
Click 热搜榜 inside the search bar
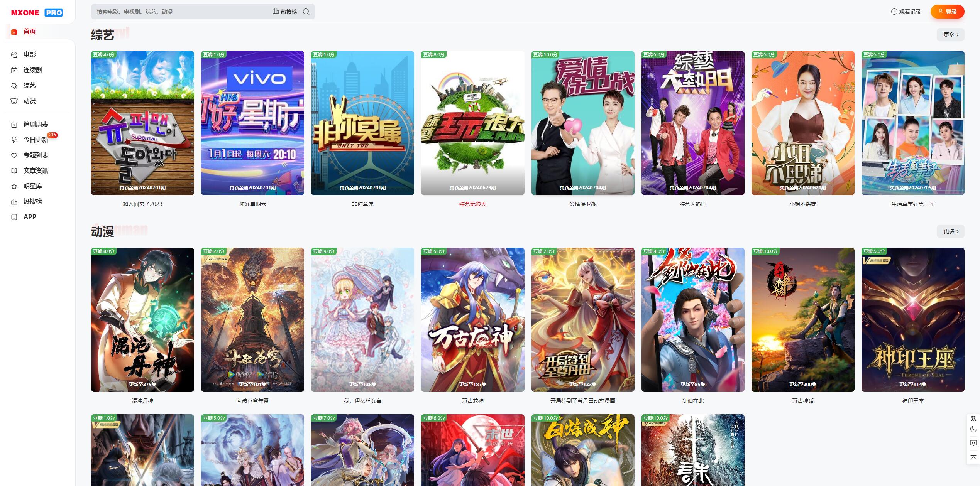[285, 12]
